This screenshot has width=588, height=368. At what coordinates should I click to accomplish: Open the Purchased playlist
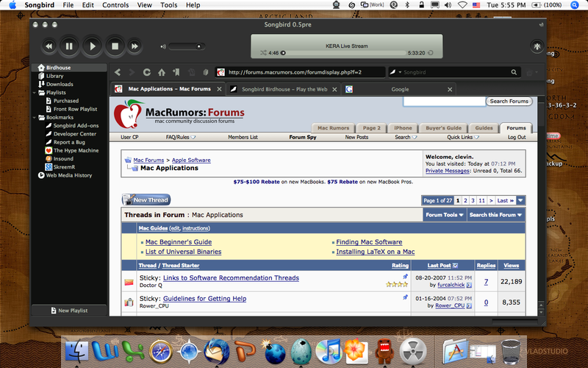[66, 101]
